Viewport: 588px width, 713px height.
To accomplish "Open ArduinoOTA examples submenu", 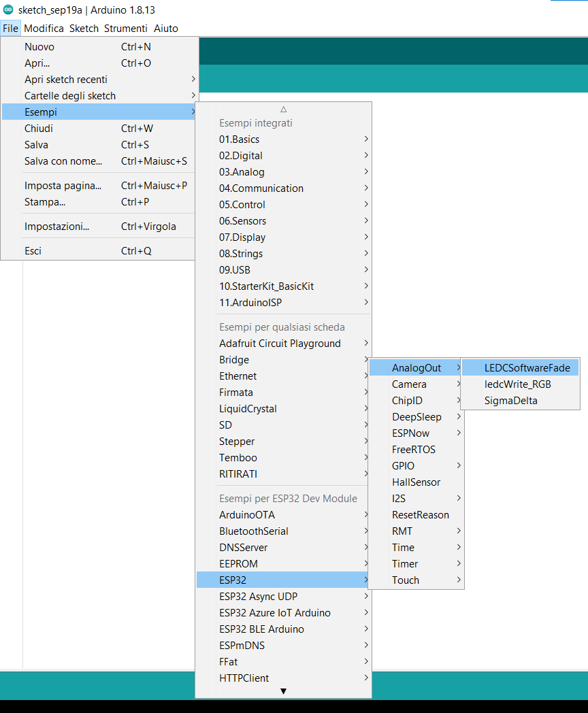I will click(x=283, y=515).
